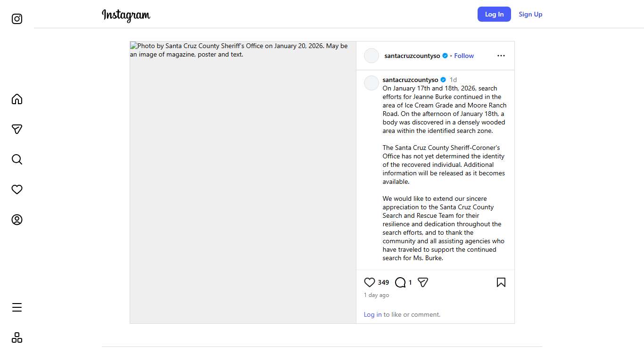Open santacruzcountyso profile from post header
This screenshot has width=644, height=362.
[x=412, y=56]
